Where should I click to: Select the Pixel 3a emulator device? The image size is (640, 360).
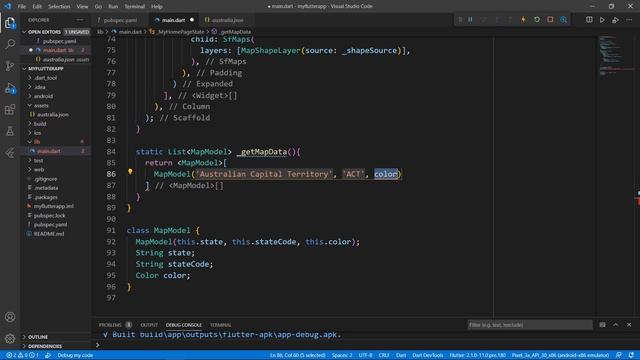tap(560, 355)
